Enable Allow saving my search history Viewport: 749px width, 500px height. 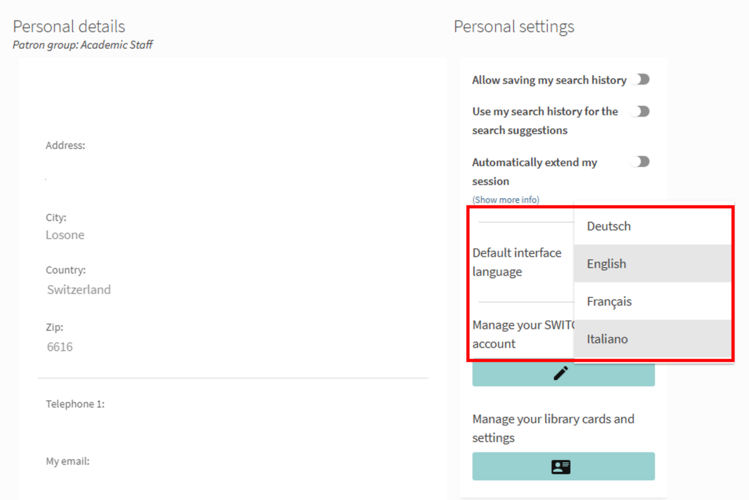[641, 80]
